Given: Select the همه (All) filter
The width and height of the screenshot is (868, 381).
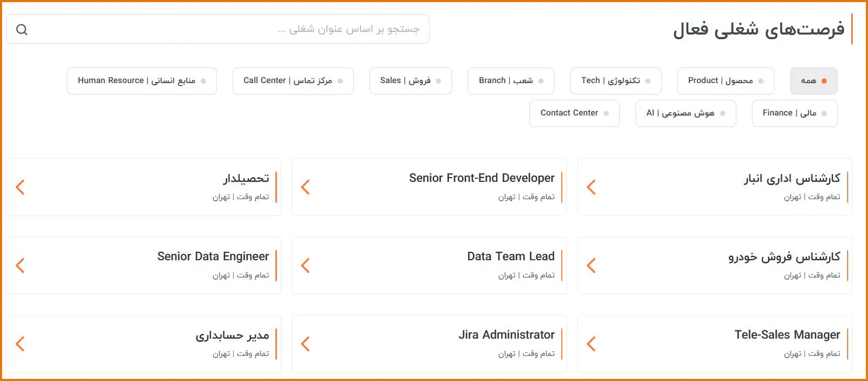Looking at the screenshot, I should [x=813, y=81].
